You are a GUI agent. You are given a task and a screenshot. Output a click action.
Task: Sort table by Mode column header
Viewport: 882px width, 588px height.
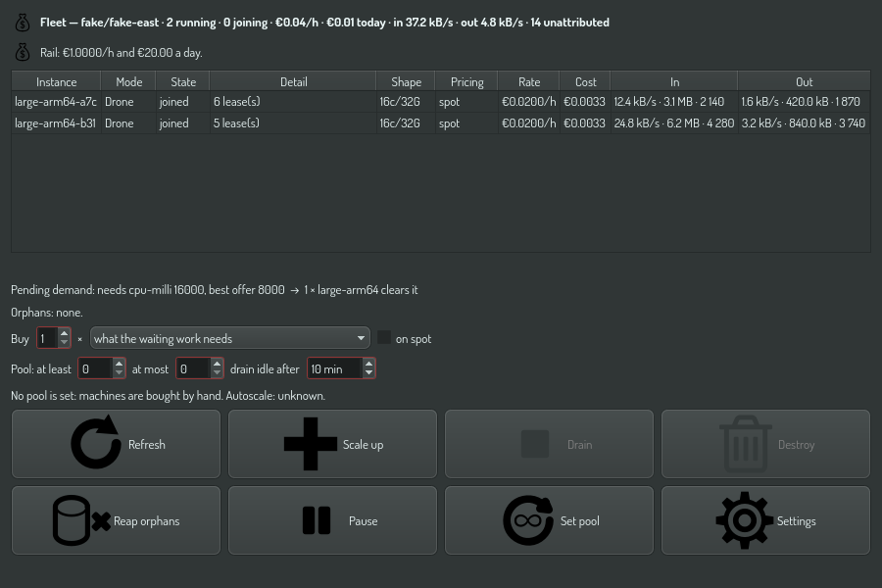128,81
